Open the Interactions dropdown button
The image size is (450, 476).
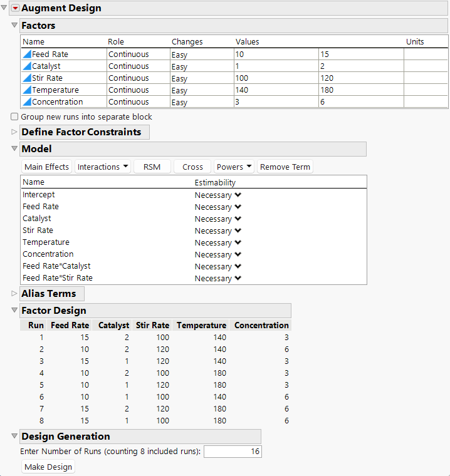click(x=103, y=167)
